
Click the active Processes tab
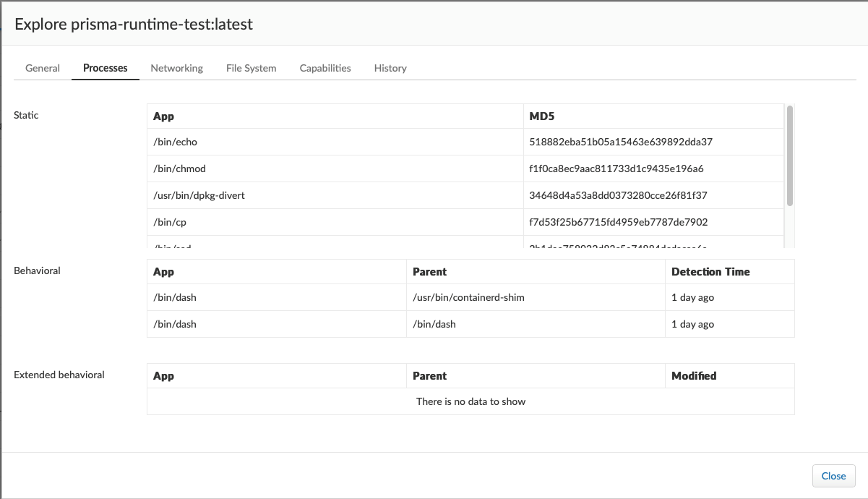point(105,68)
